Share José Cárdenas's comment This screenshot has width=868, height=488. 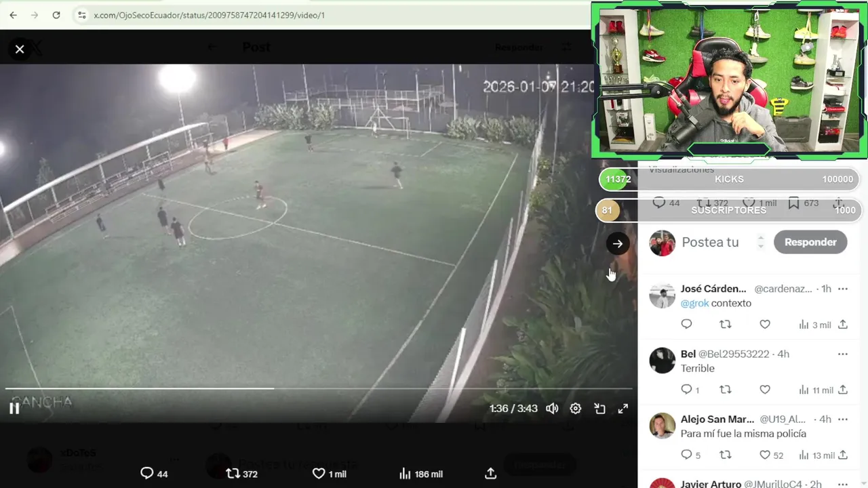coord(843,325)
